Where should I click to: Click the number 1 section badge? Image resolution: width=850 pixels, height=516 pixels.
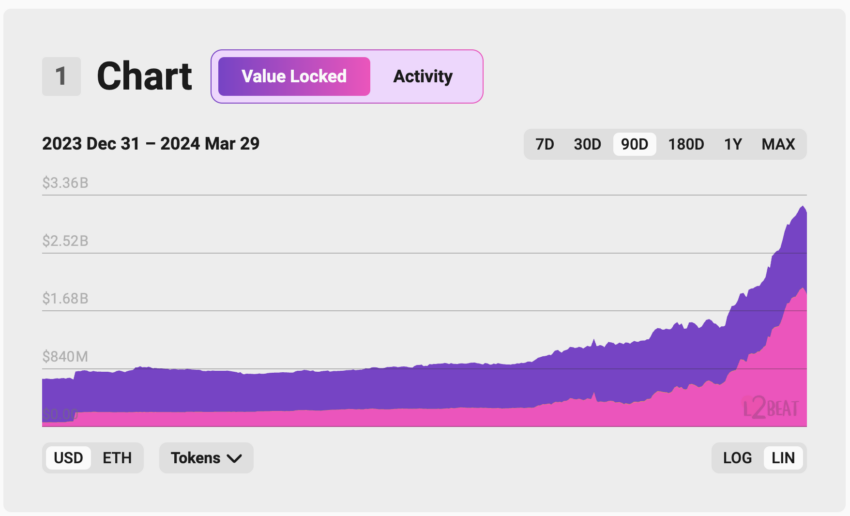pyautogui.click(x=61, y=76)
